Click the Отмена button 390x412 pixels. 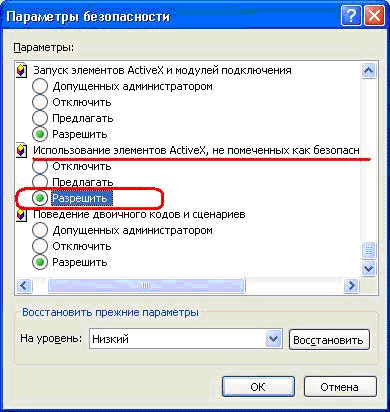coord(340,387)
